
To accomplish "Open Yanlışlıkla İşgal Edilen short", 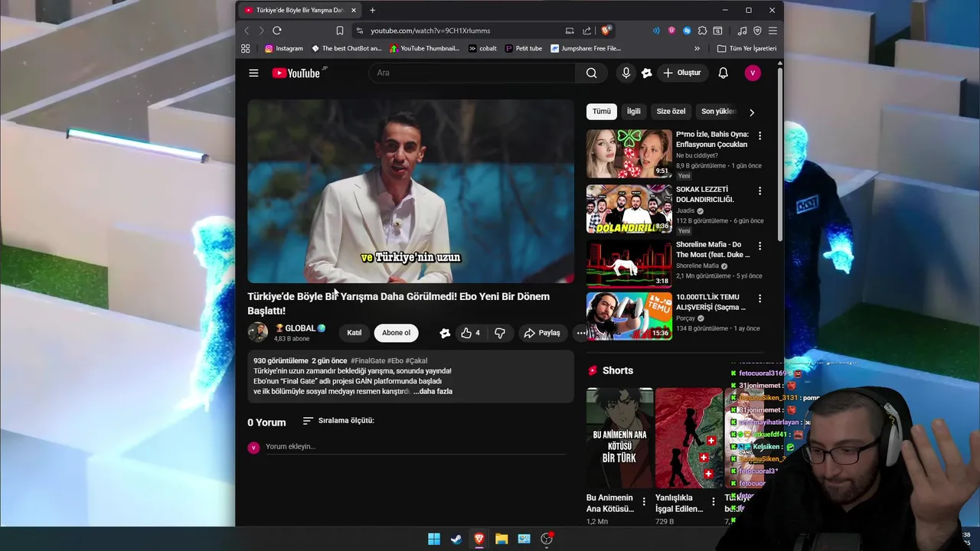I will [689, 438].
